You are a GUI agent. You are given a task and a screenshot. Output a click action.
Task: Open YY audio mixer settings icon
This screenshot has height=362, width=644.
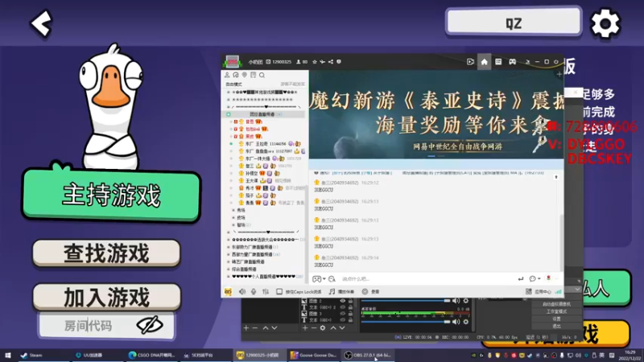click(266, 291)
